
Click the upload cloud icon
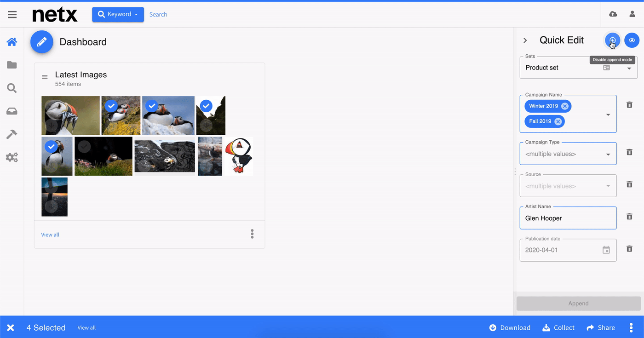(613, 14)
